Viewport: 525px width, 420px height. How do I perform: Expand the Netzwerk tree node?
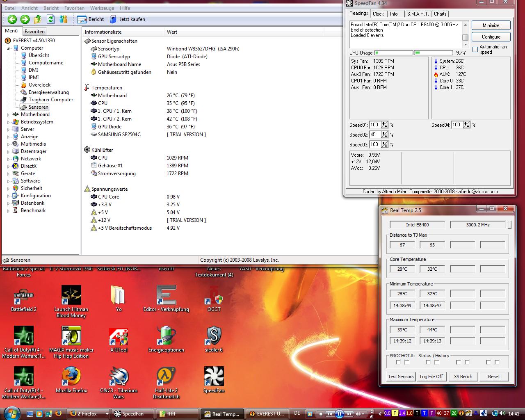click(8, 159)
